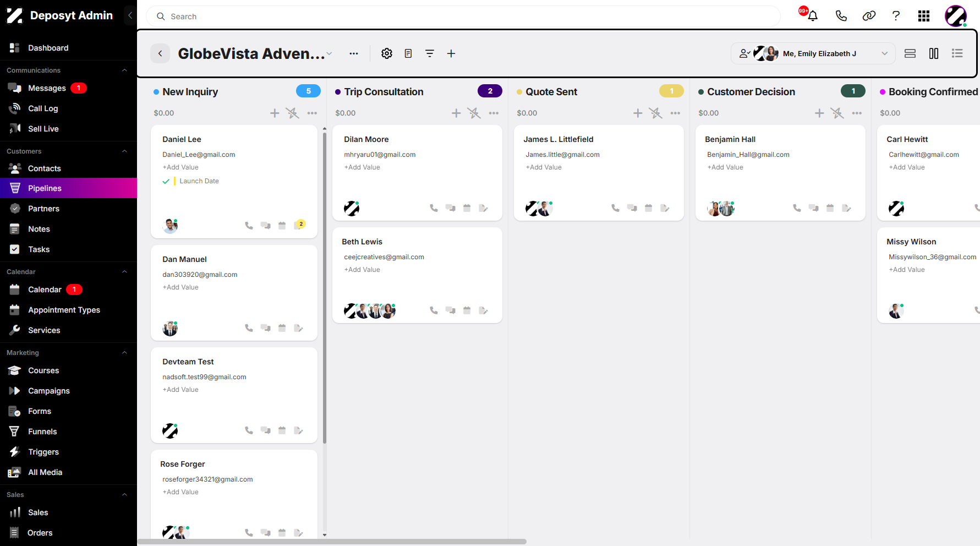The width and height of the screenshot is (980, 546).
Task: Open notifications bell icon
Action: [x=812, y=16]
